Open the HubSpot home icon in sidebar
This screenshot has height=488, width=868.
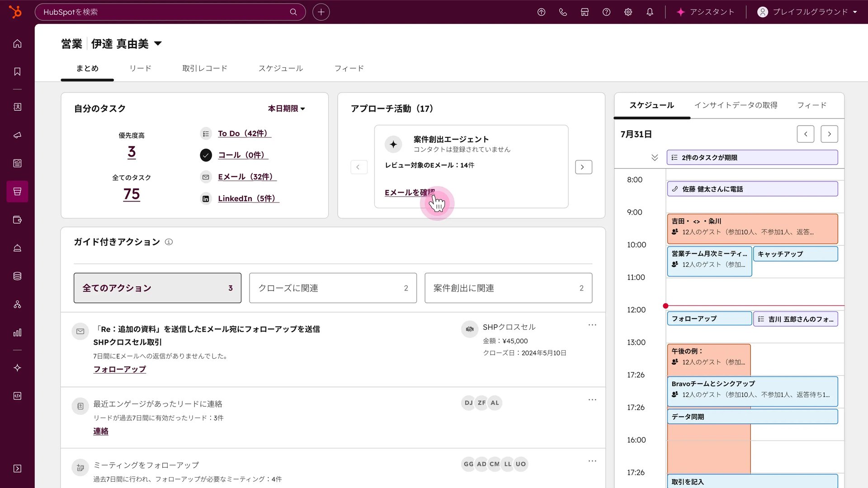(17, 44)
